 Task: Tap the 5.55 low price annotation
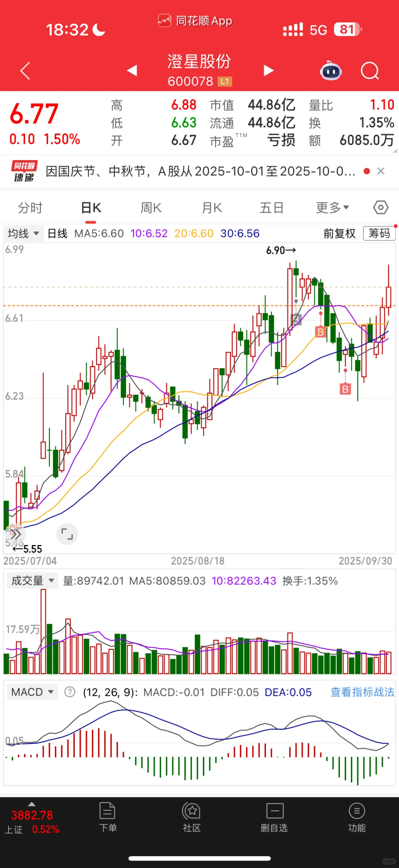click(27, 549)
